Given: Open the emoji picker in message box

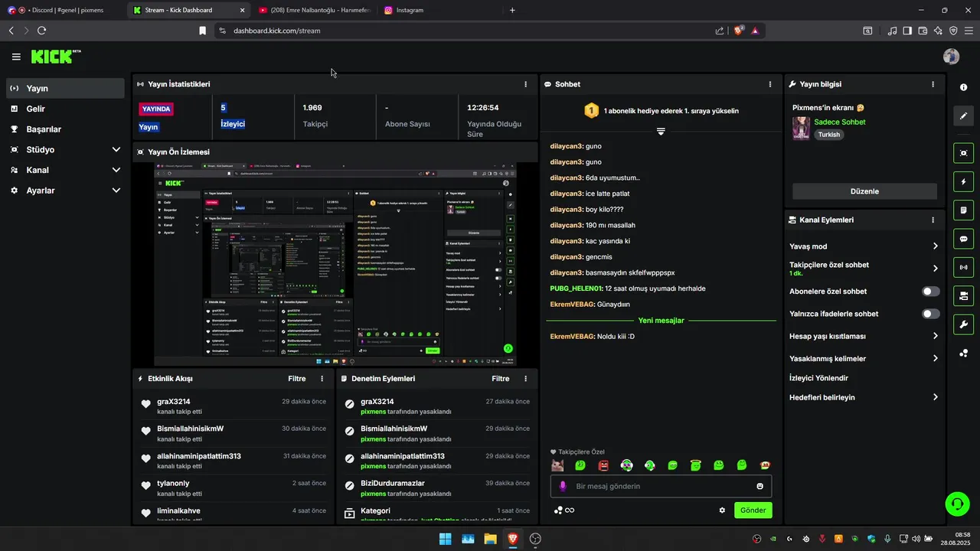Looking at the screenshot, I should click(759, 486).
